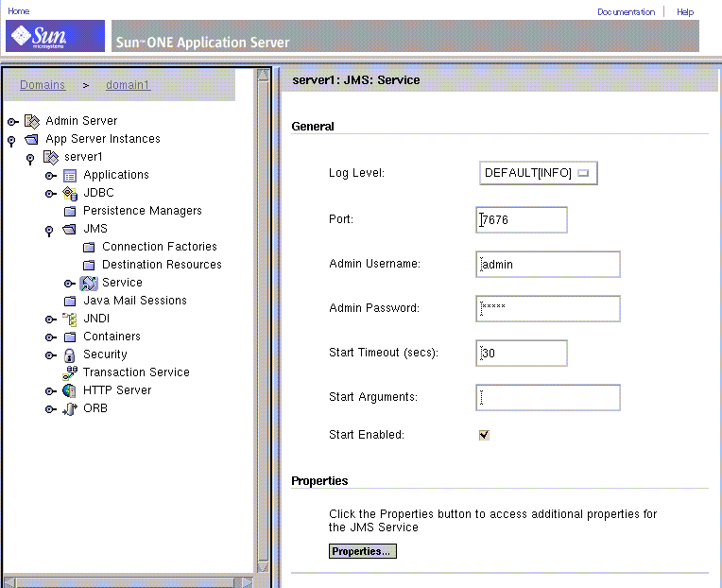Toggle the Start Enabled checkbox
This screenshot has width=722, height=588.
[484, 435]
